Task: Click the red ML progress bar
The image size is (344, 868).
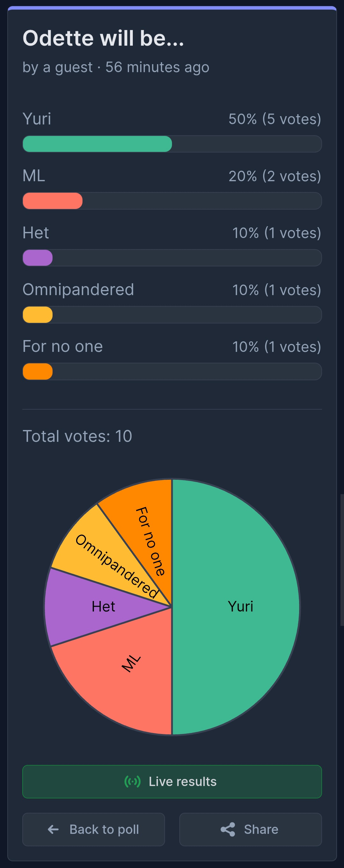Action: click(x=53, y=201)
